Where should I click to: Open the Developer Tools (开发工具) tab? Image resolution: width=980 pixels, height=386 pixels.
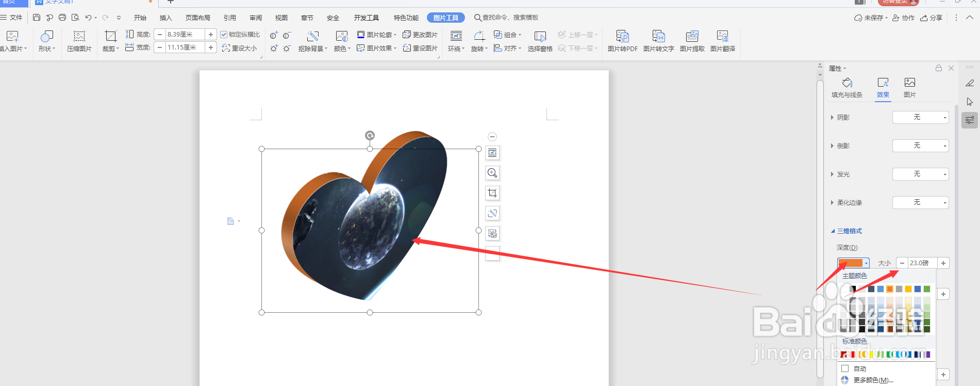point(367,18)
